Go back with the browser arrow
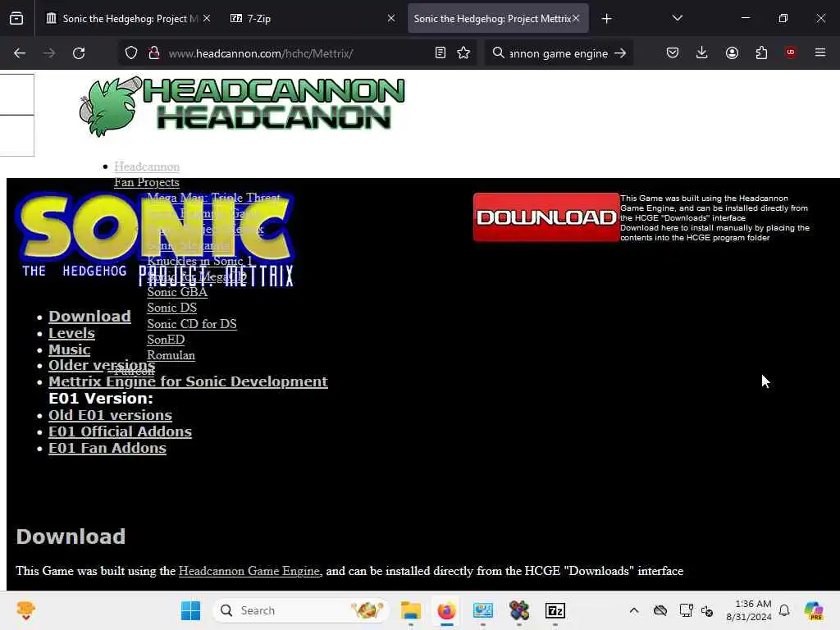 20,53
